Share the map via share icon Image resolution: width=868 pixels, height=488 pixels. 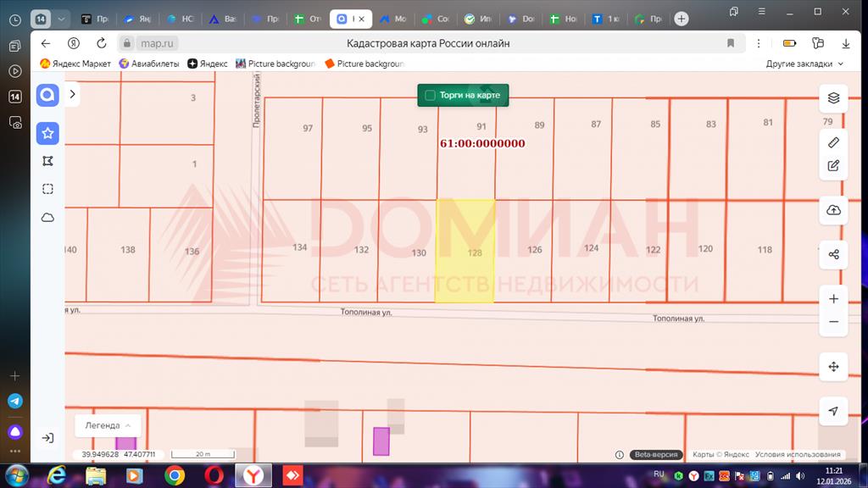(x=833, y=254)
